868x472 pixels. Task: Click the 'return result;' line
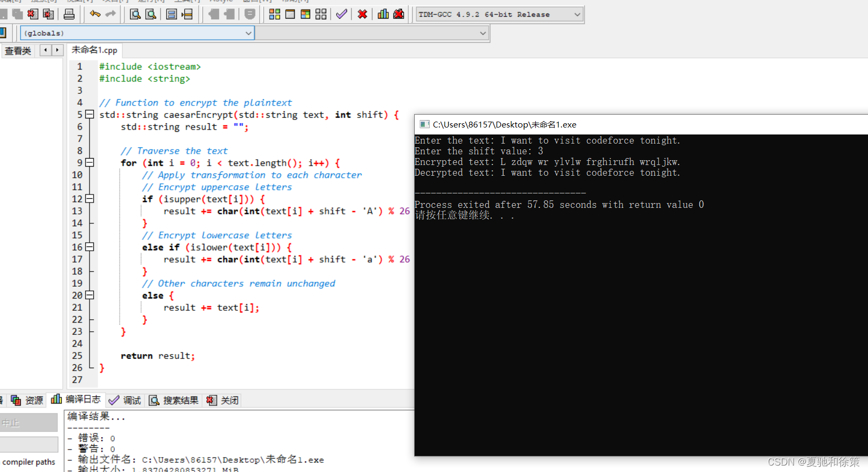[158, 356]
